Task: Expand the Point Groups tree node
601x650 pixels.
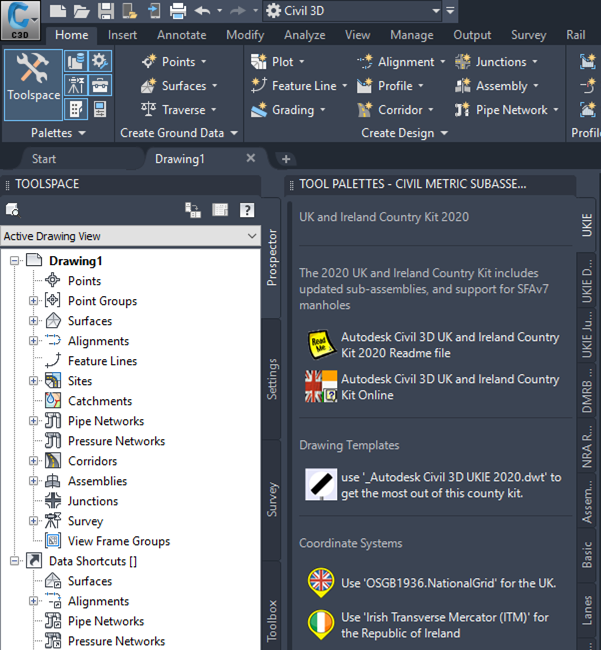Action: pyautogui.click(x=34, y=301)
